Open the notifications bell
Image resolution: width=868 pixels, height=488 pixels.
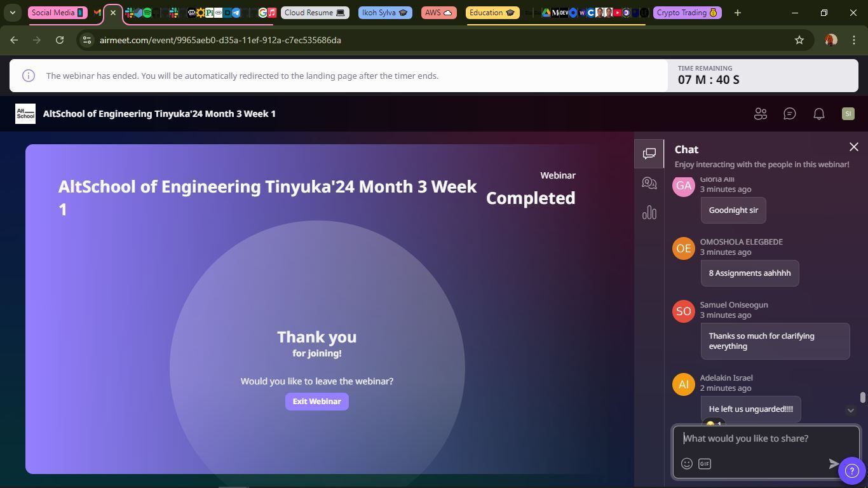click(x=819, y=114)
